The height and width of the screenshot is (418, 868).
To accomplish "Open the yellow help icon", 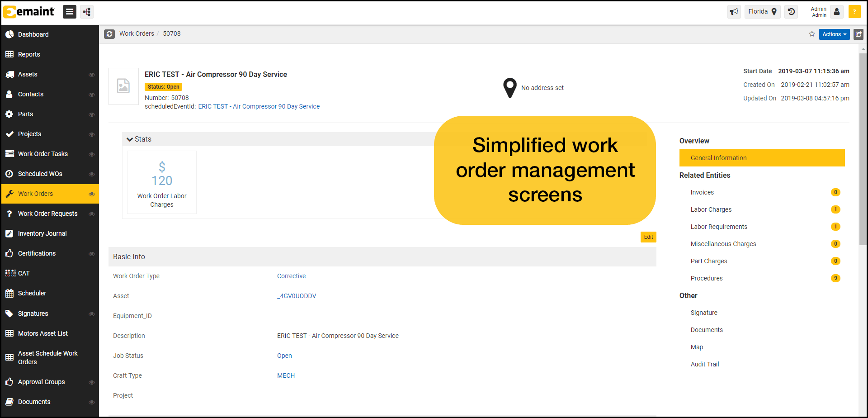I will (x=854, y=12).
